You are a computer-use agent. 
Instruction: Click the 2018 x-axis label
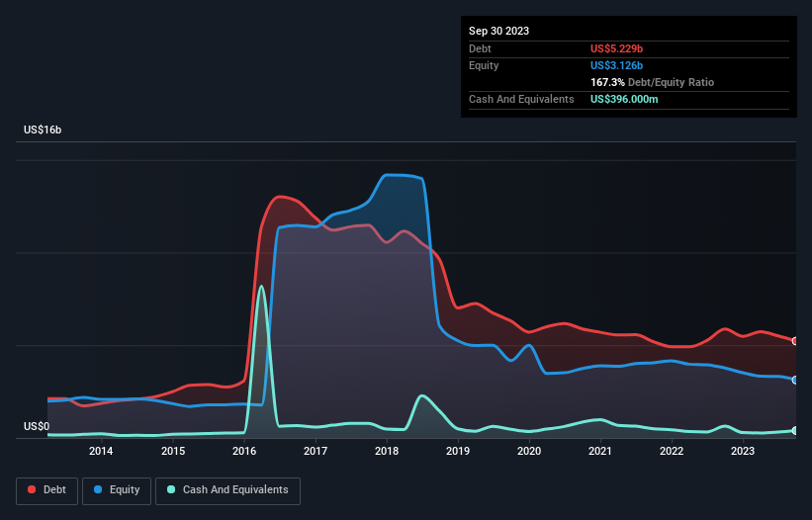click(387, 451)
